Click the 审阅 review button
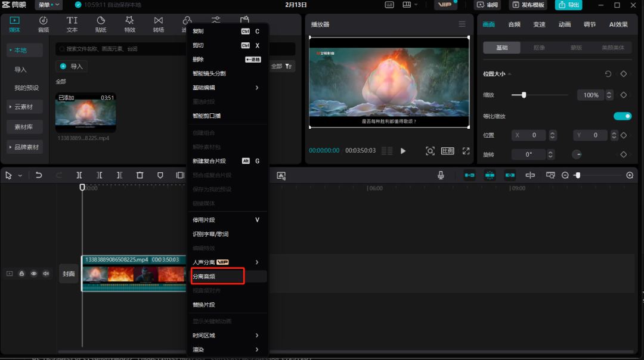The image size is (644, 360). [x=488, y=5]
